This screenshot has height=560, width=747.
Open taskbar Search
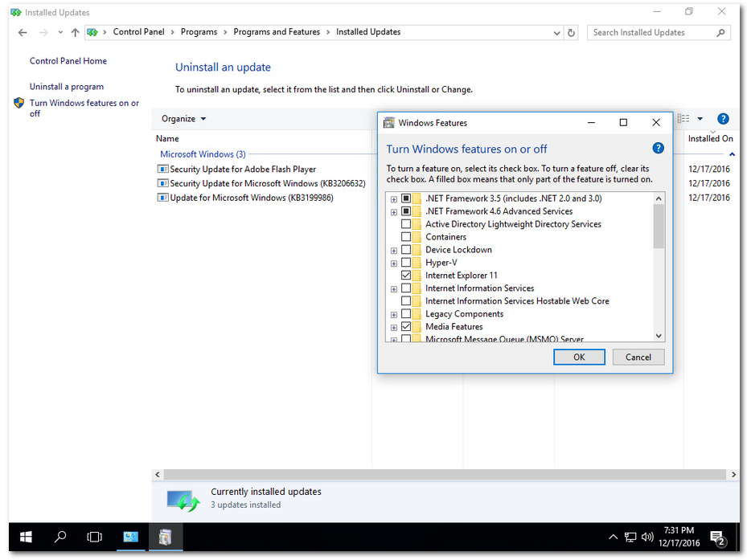[60, 538]
